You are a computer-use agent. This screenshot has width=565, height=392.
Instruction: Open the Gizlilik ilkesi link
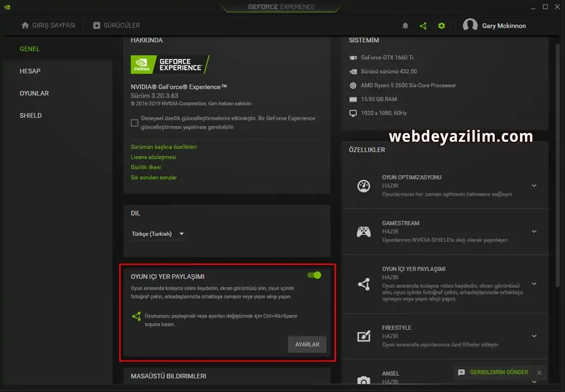(146, 167)
